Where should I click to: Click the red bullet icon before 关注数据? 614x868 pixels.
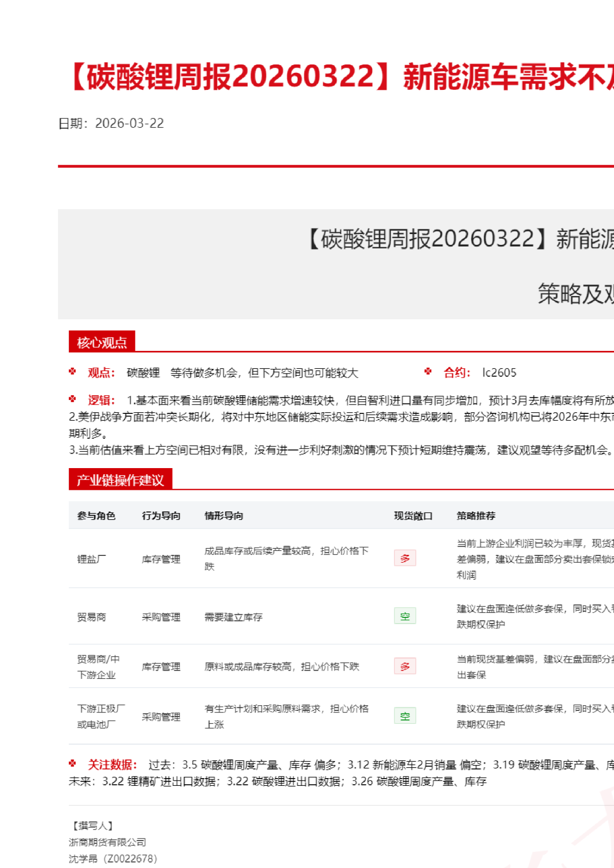72,763
